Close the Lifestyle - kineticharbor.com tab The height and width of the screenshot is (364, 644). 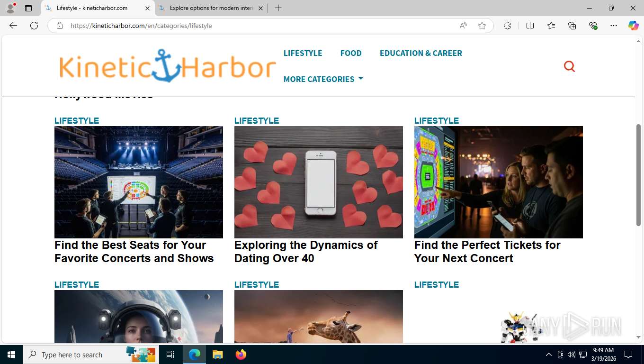[x=147, y=8]
